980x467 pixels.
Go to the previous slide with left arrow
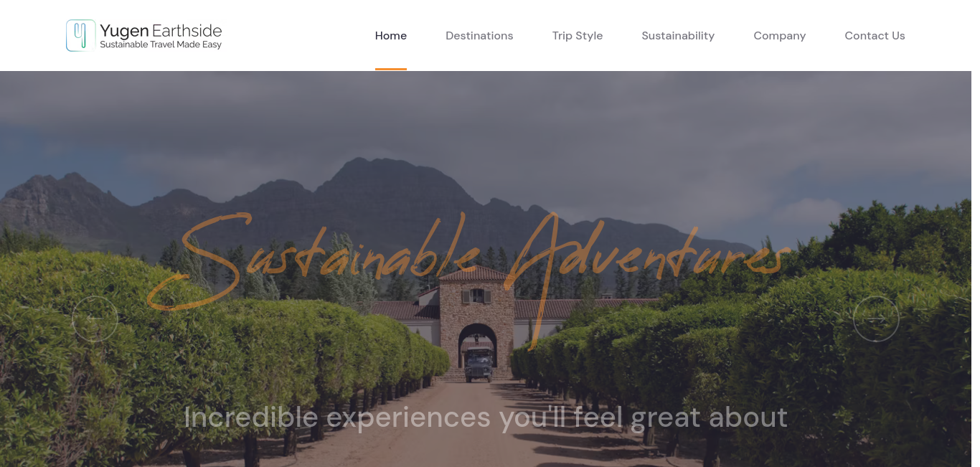pos(95,319)
